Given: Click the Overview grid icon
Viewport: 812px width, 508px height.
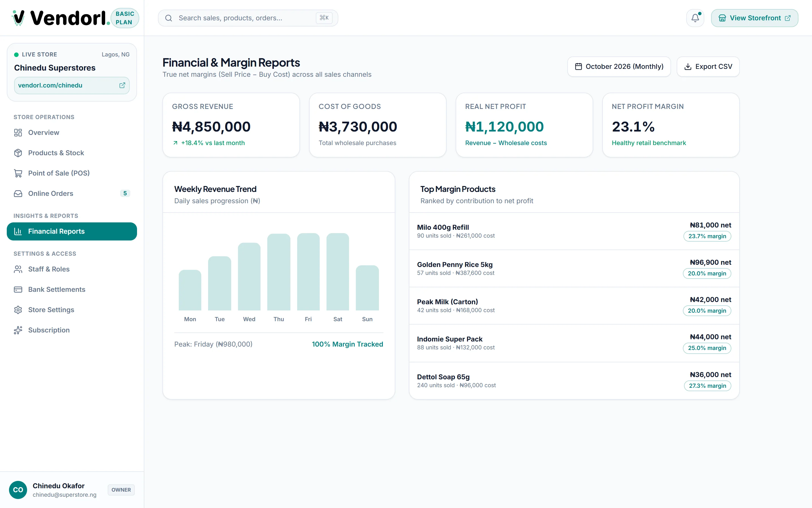Looking at the screenshot, I should click(x=18, y=133).
